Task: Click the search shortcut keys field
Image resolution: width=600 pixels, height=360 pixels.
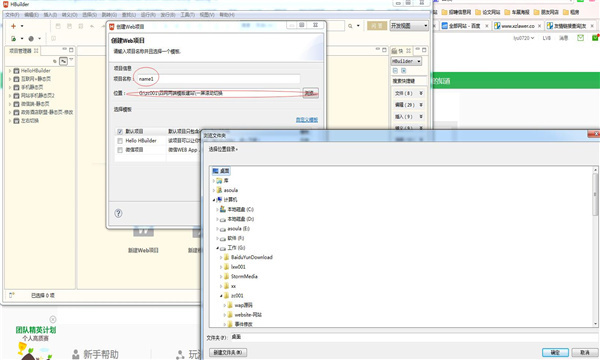Action: (409, 81)
